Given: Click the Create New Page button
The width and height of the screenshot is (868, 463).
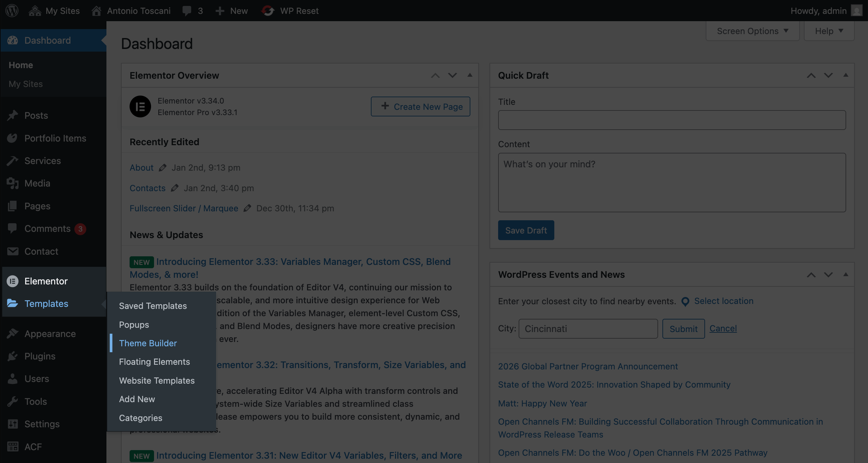Looking at the screenshot, I should tap(420, 106).
